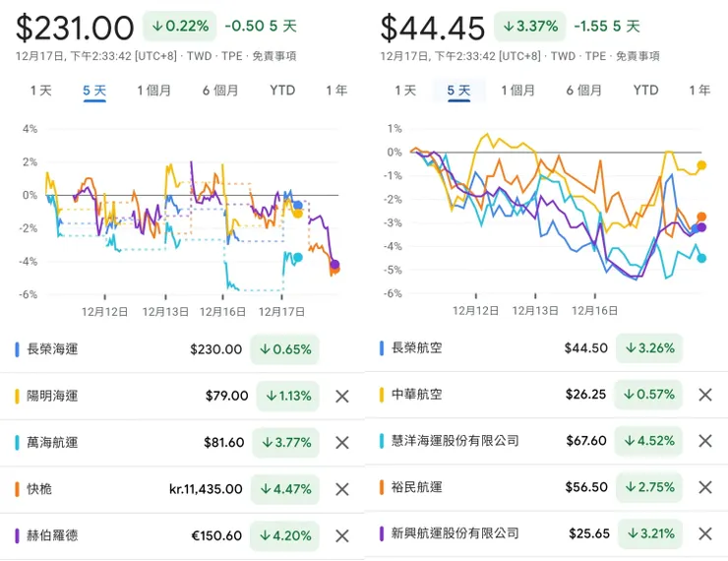
Task: Select the 1 天 tab on the left chart
Action: 41,91
